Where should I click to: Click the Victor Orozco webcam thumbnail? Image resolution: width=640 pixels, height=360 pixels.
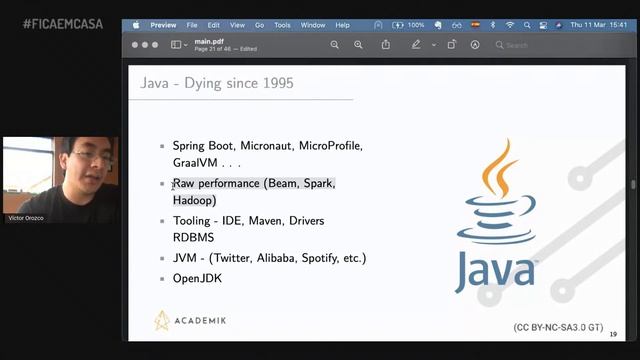point(61,180)
